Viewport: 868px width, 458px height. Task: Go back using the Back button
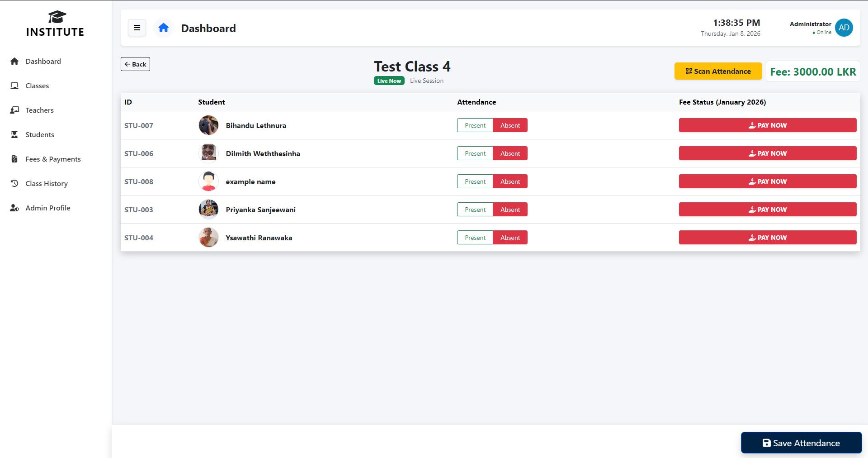pos(135,64)
